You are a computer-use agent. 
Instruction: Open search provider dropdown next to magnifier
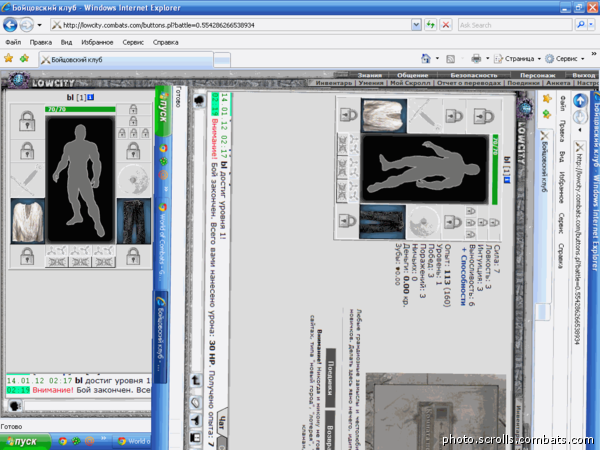coord(591,25)
